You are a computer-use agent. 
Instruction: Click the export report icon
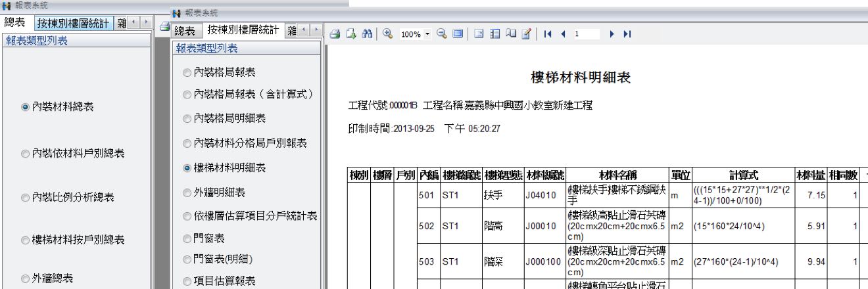(350, 33)
